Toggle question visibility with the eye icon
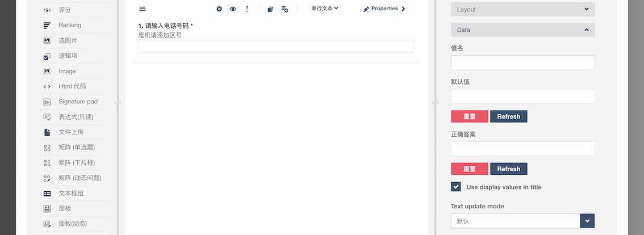 pos(233,9)
